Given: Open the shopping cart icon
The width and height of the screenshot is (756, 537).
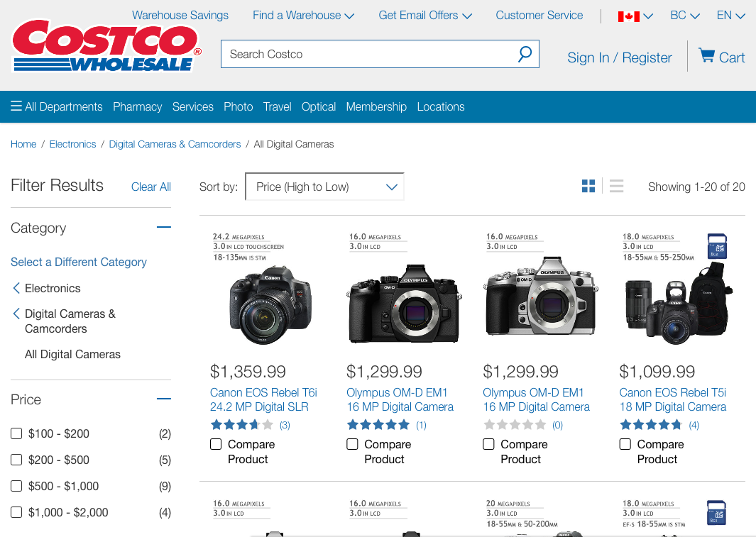Looking at the screenshot, I should tap(706, 56).
